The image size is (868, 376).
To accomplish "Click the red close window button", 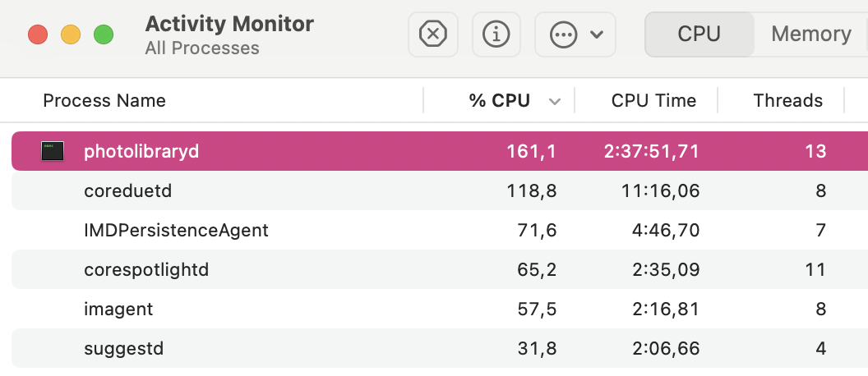I will (38, 34).
